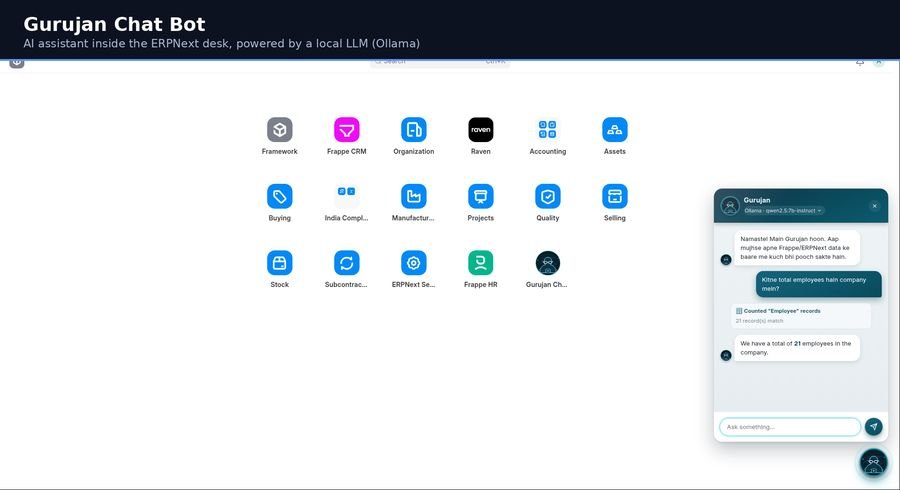
Task: Send the chat message with paper-plane button
Action: coord(874,426)
